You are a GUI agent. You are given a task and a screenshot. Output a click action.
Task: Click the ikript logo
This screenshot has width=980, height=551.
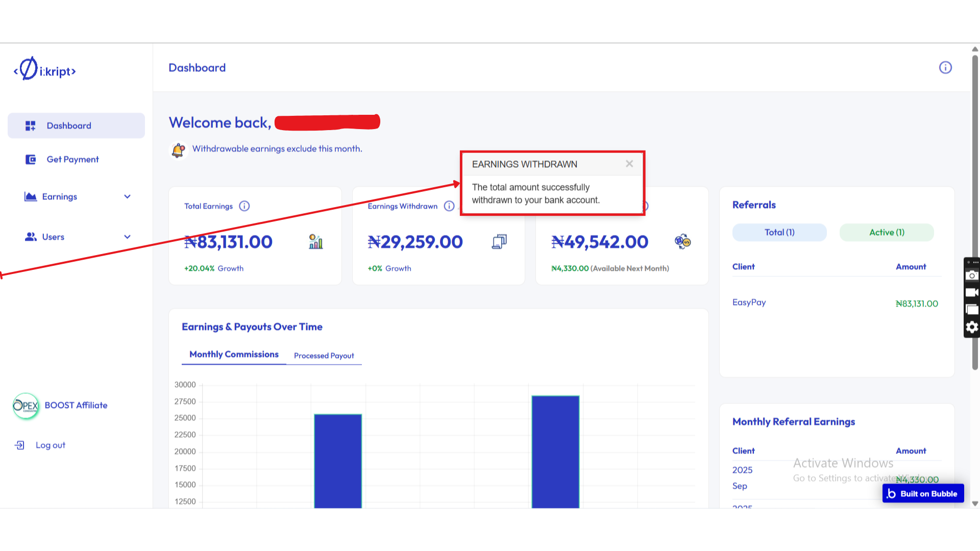[x=45, y=70]
